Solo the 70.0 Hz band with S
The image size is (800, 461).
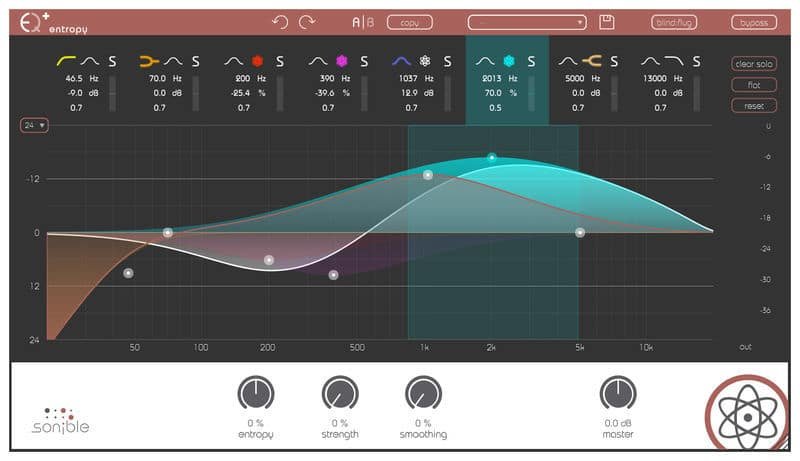click(195, 62)
